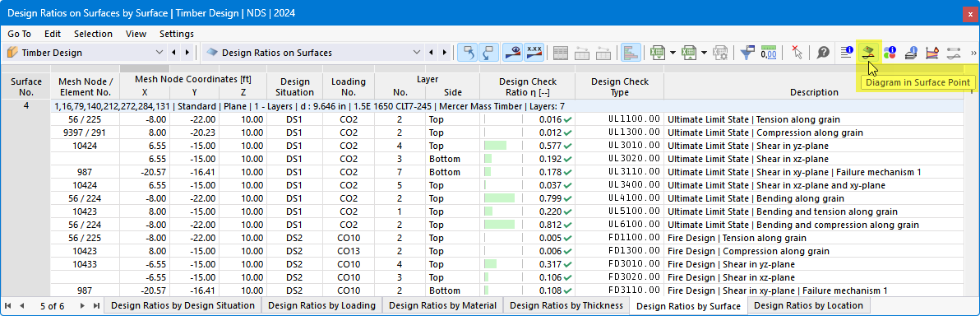Viewport: 980px width, 316px height.
Task: Click the Surface No. column header
Action: click(25, 86)
